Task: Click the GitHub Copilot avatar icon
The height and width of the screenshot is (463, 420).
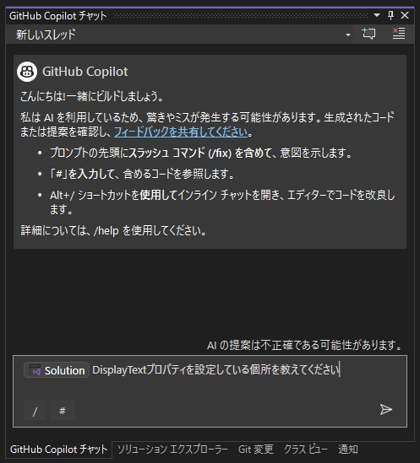Action: [27, 72]
